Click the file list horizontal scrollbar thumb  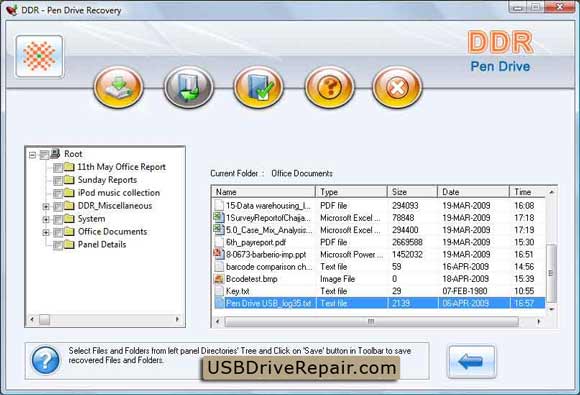(x=371, y=321)
